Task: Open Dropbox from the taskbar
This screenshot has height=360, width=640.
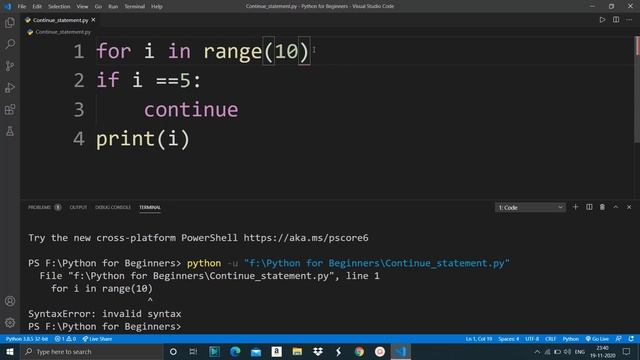Action: tap(318, 351)
